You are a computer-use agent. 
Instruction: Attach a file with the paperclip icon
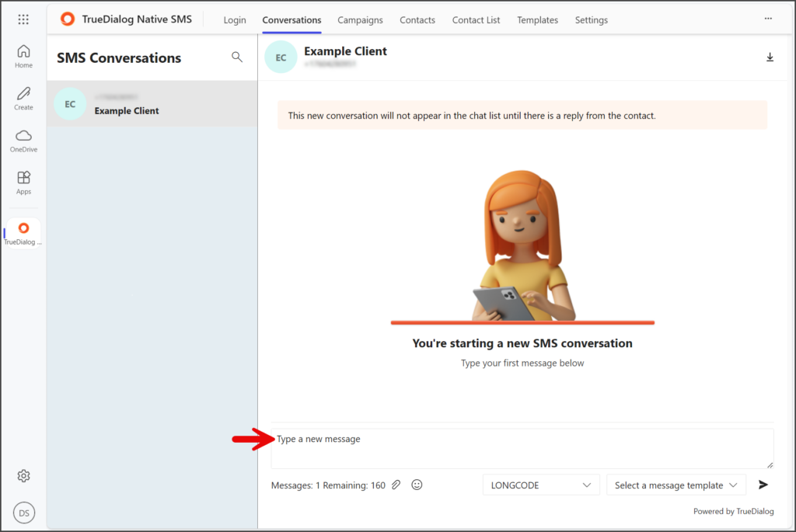tap(396, 485)
